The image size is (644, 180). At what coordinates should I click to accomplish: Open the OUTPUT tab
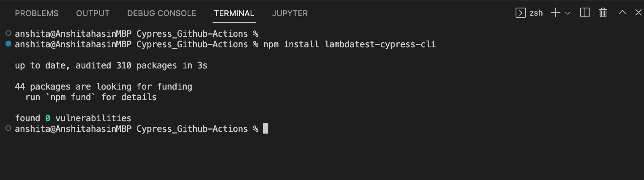pos(93,13)
